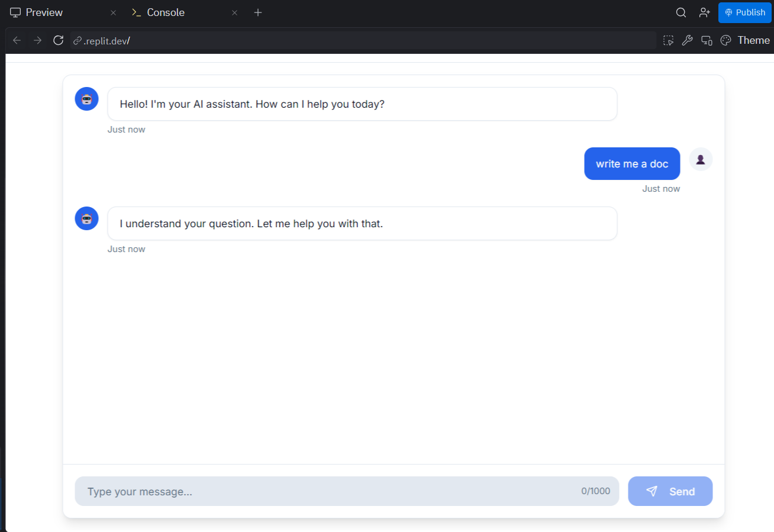Click the Publish button
The height and width of the screenshot is (532, 774).
[744, 12]
